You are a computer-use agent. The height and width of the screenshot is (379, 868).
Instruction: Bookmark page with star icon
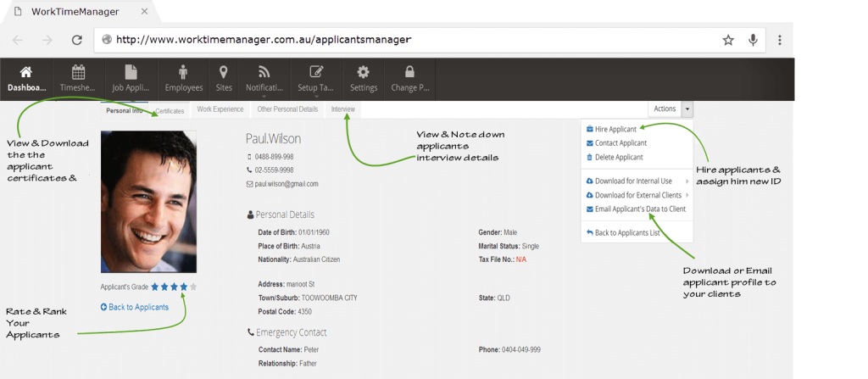click(728, 40)
